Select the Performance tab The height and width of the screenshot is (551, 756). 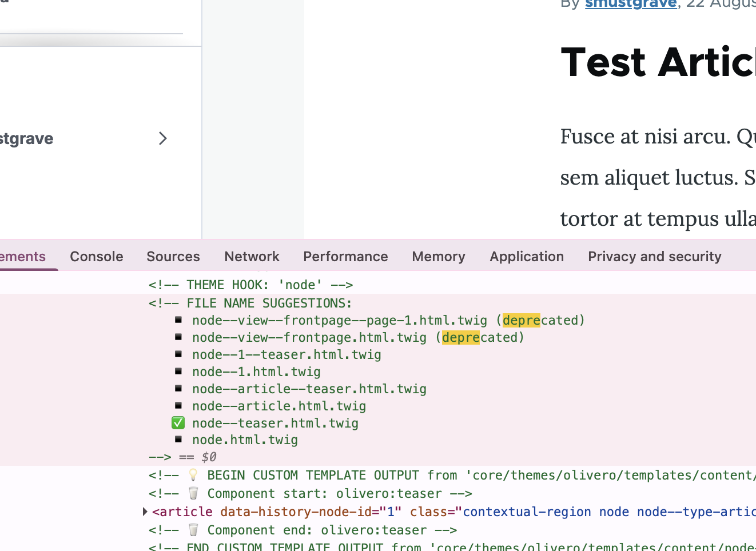(345, 257)
